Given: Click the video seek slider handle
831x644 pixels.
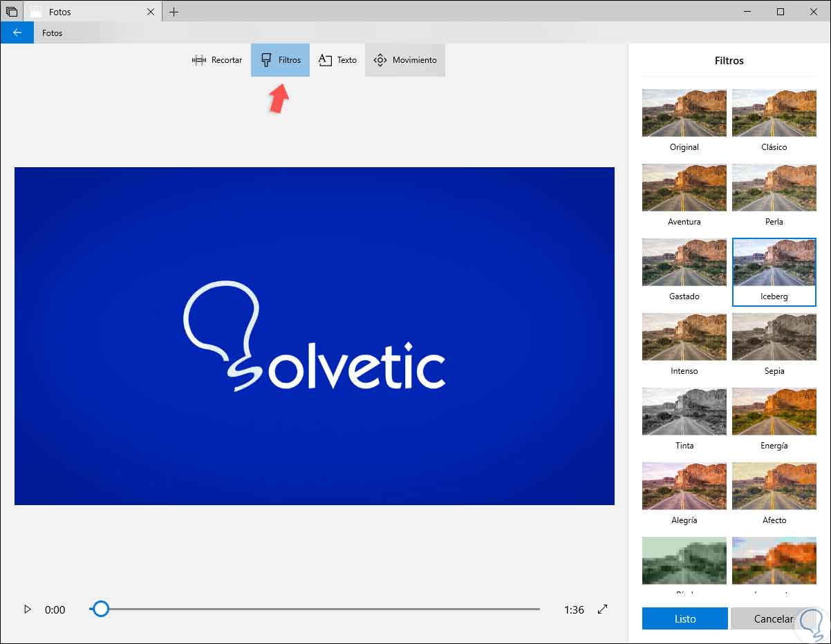Looking at the screenshot, I should coord(101,609).
